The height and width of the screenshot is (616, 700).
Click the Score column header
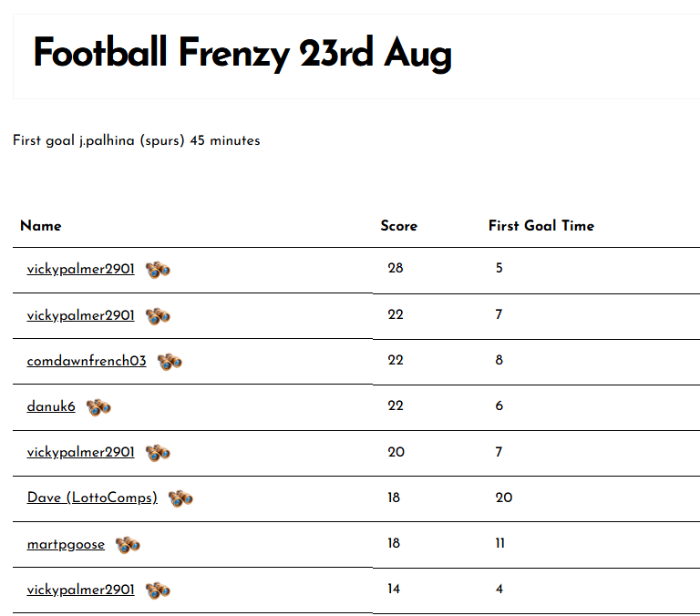[x=398, y=226]
